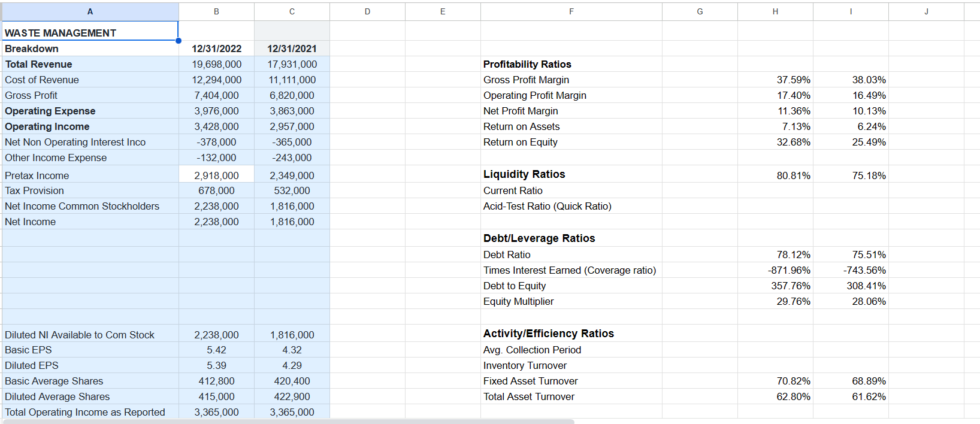Select the 2,957,000 operating income value
980x424 pixels.
292,126
